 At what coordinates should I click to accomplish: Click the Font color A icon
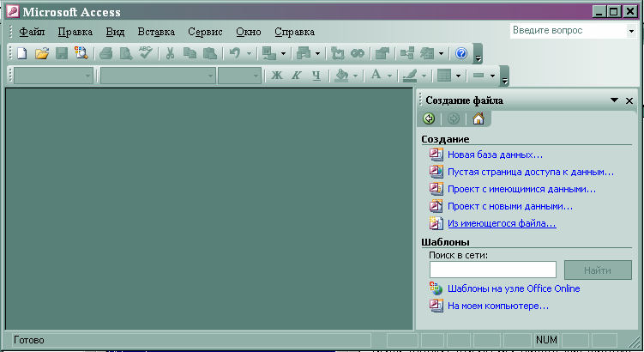click(x=376, y=75)
